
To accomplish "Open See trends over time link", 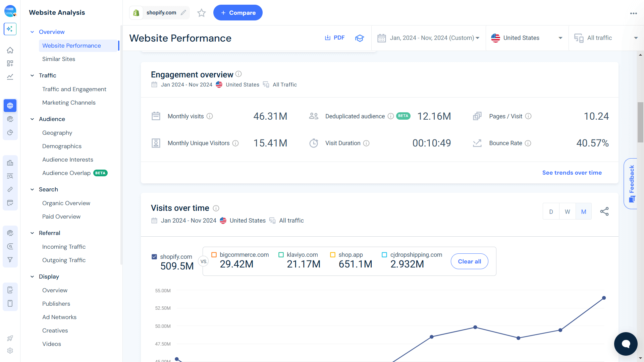I will (572, 173).
